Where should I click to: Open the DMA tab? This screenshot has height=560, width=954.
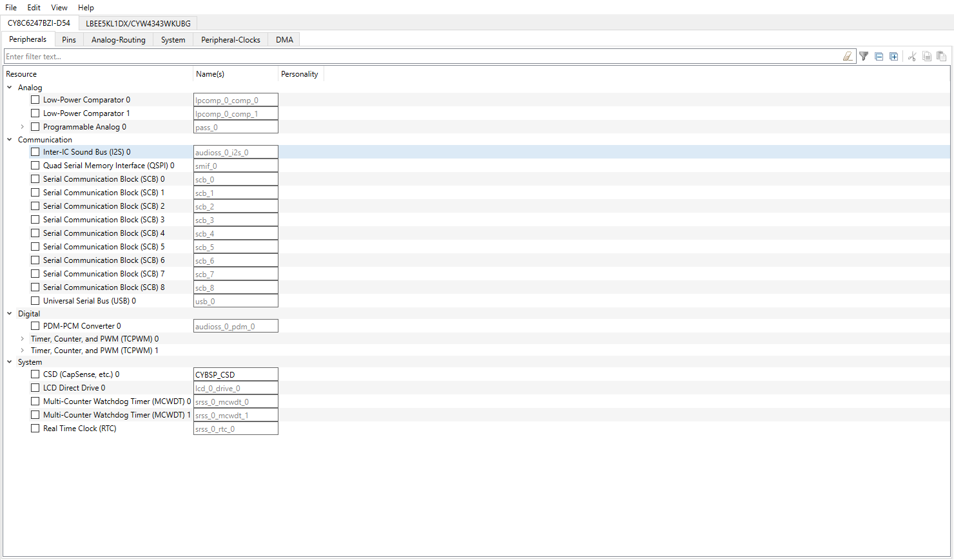(x=284, y=40)
